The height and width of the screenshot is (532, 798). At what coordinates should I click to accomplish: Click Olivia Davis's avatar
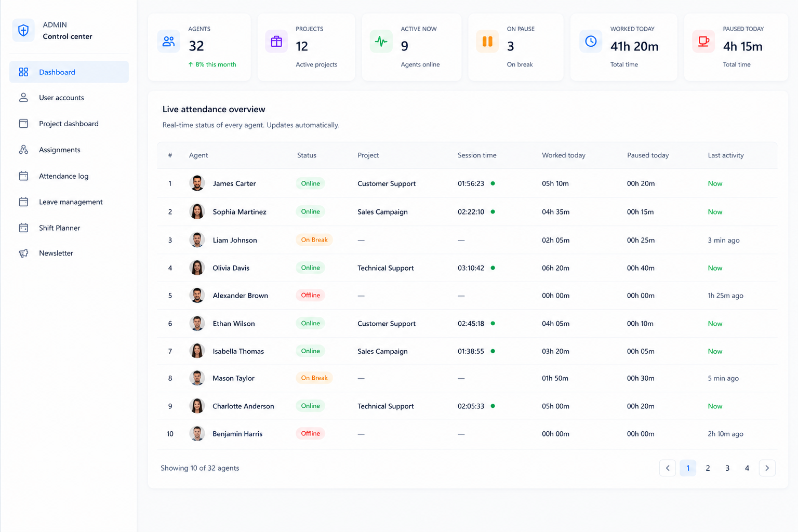pos(197,268)
